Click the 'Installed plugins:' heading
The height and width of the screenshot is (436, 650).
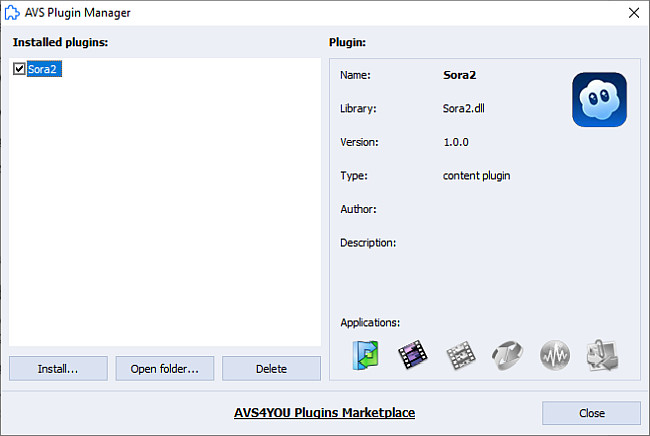pos(60,42)
